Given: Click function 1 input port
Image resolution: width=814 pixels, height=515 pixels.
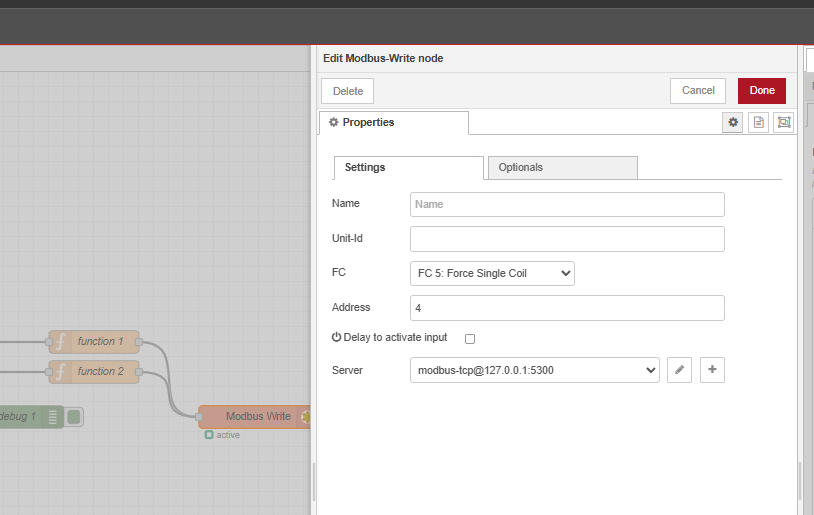Looking at the screenshot, I should pos(49,342).
